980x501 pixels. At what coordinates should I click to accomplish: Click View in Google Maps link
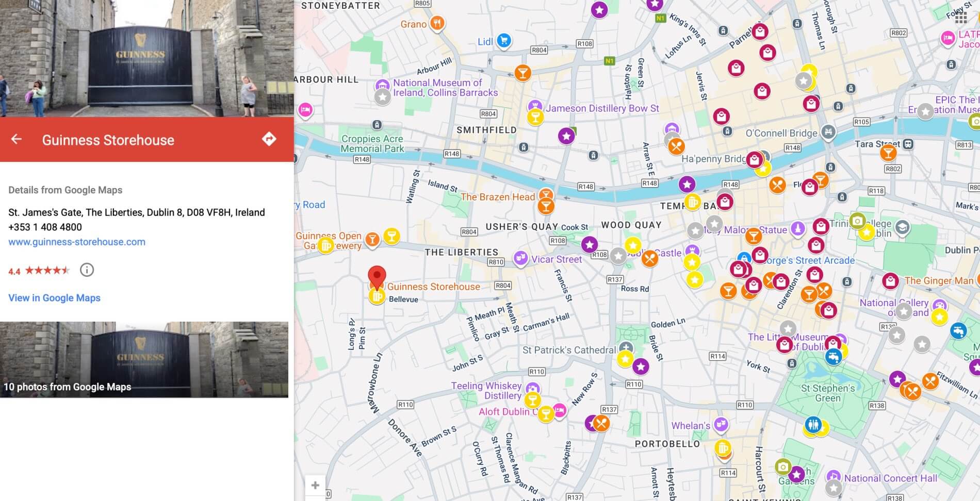pyautogui.click(x=54, y=298)
